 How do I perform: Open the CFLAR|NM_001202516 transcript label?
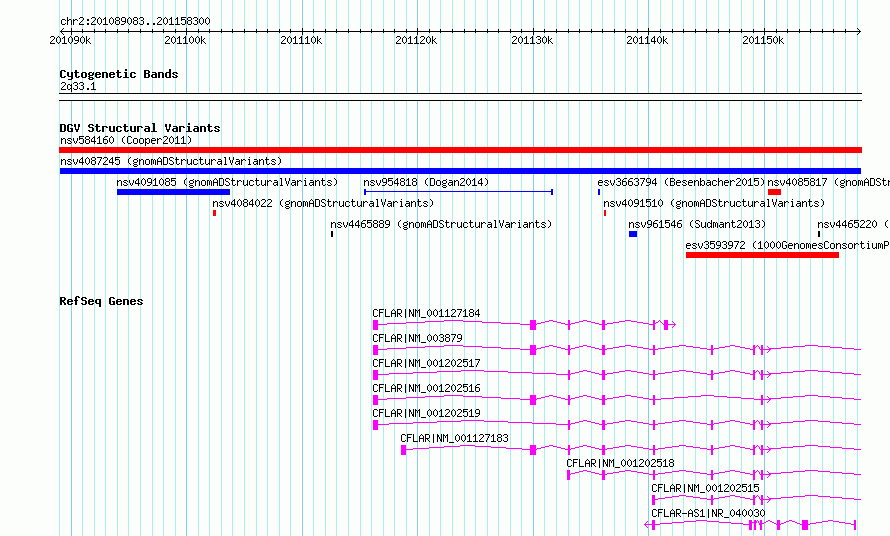[x=426, y=388]
